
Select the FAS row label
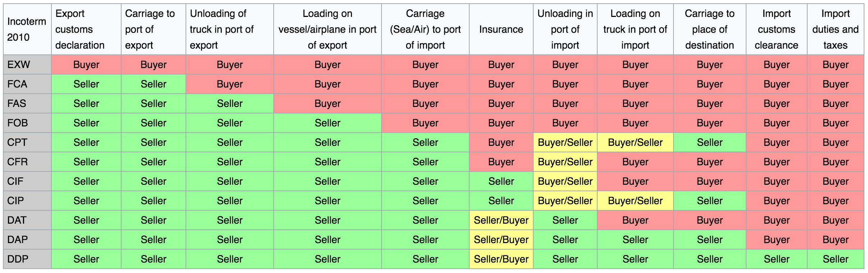click(x=27, y=104)
